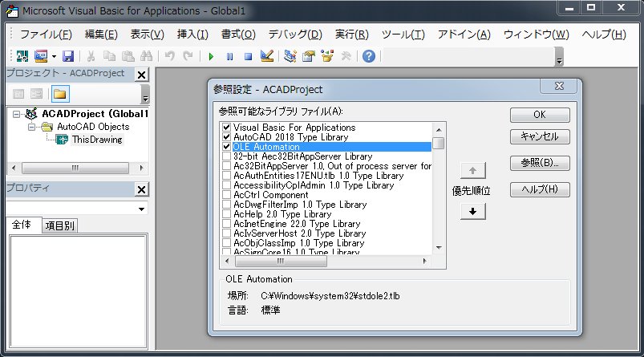This screenshot has height=357, width=644.
Task: Check Ac32BitAppServer 1.0 reference
Action: [226, 166]
